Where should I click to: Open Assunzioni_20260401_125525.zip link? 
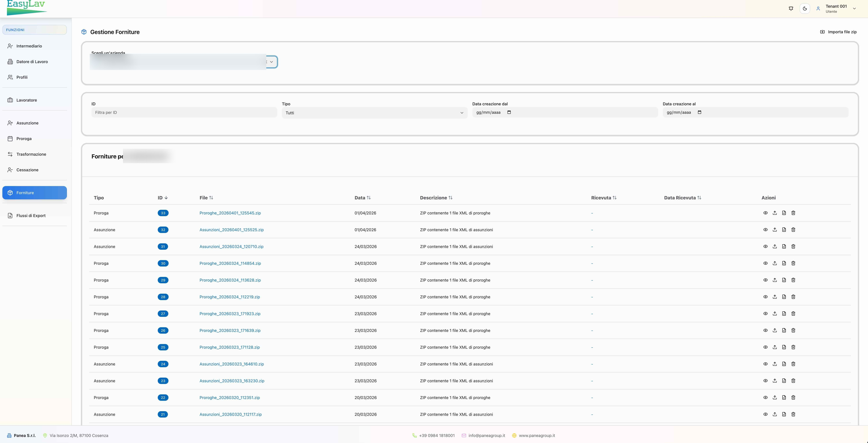point(232,230)
